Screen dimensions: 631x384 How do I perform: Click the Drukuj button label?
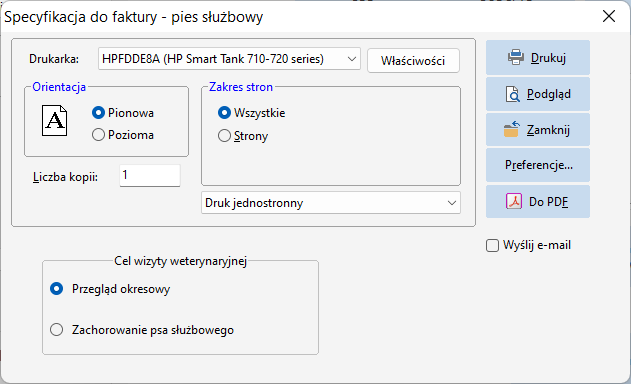548,58
